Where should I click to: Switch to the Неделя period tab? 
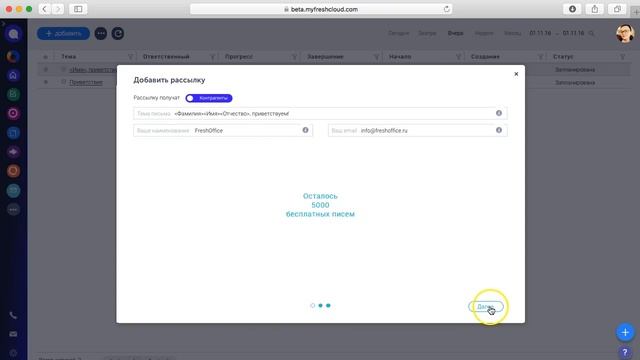[x=484, y=33]
